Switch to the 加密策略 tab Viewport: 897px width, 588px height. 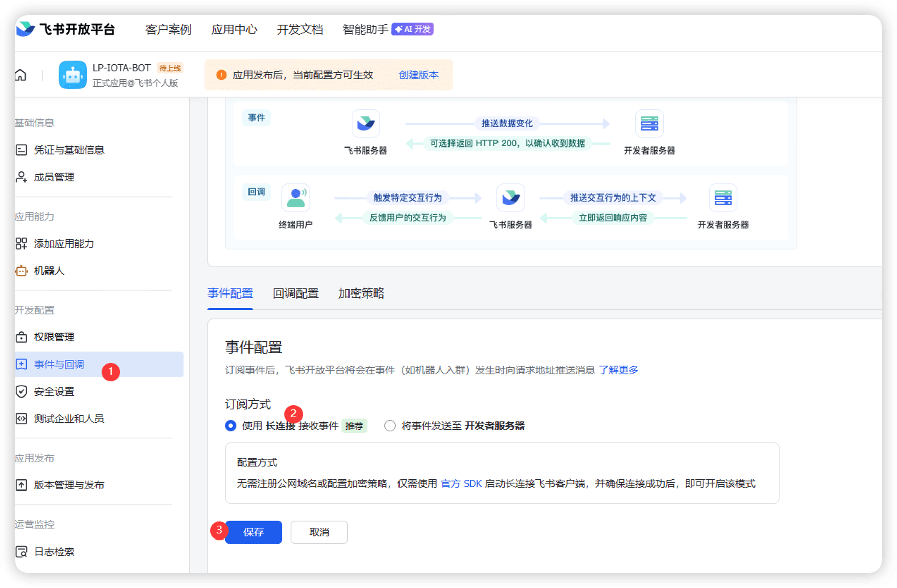click(x=361, y=293)
